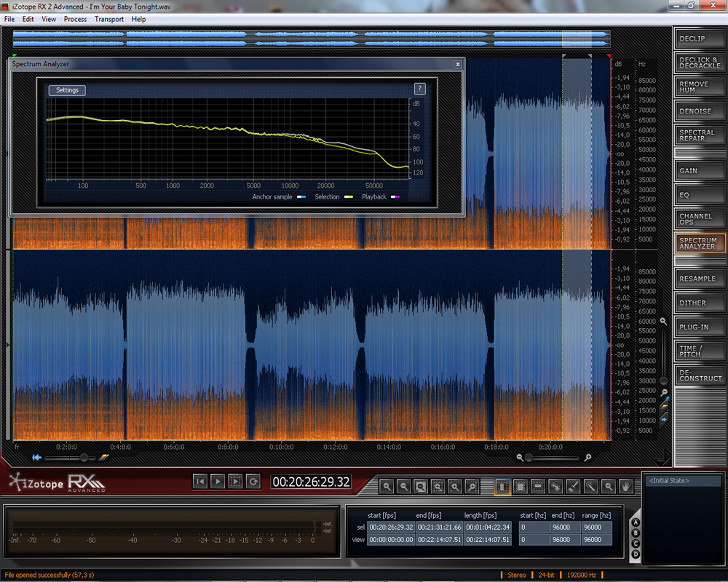Open the View menu
The image size is (728, 582).
(x=49, y=19)
